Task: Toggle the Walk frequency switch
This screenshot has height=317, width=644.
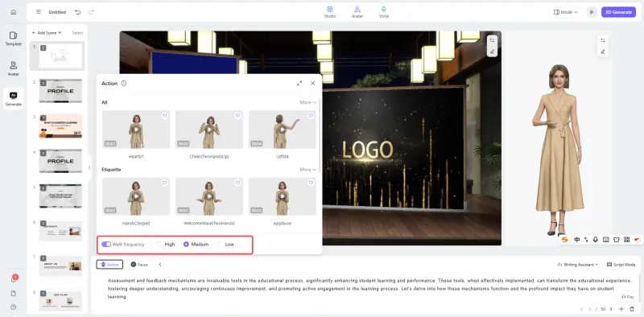Action: click(x=106, y=245)
